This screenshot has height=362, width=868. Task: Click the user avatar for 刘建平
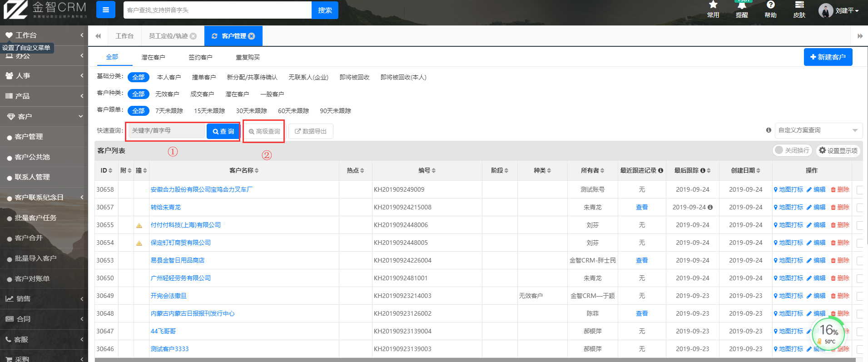pyautogui.click(x=825, y=10)
